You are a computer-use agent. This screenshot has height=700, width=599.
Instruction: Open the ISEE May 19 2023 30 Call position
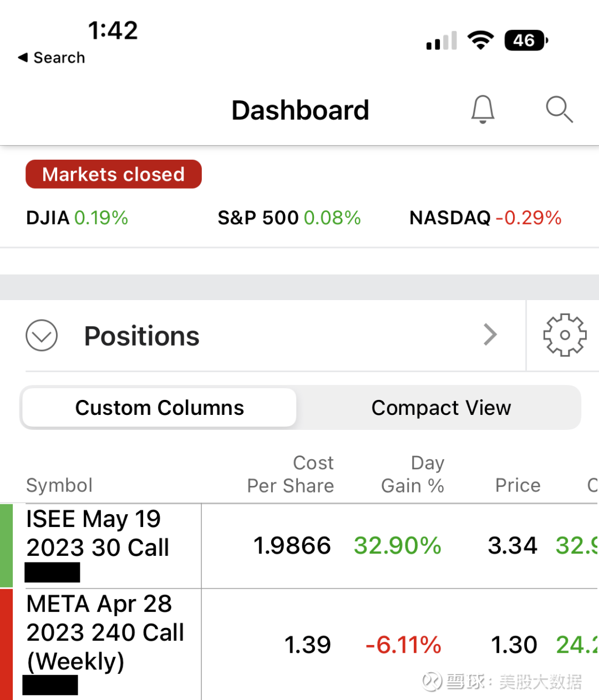pos(98,534)
